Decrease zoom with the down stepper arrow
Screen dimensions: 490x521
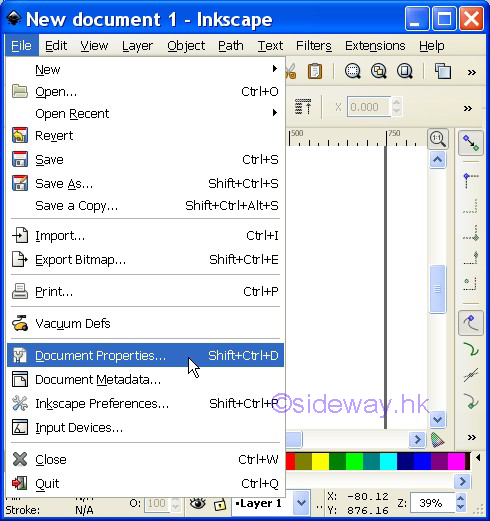[x=461, y=507]
